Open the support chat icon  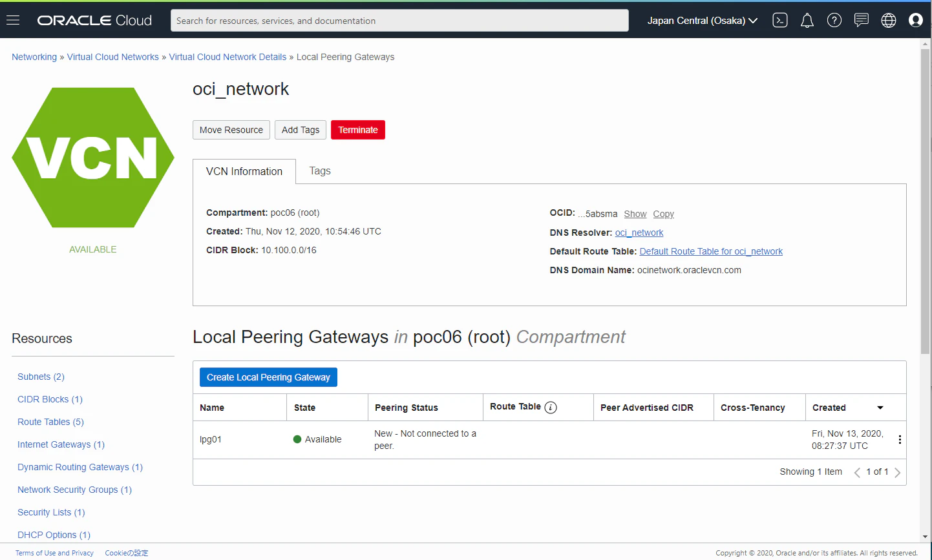click(x=862, y=20)
